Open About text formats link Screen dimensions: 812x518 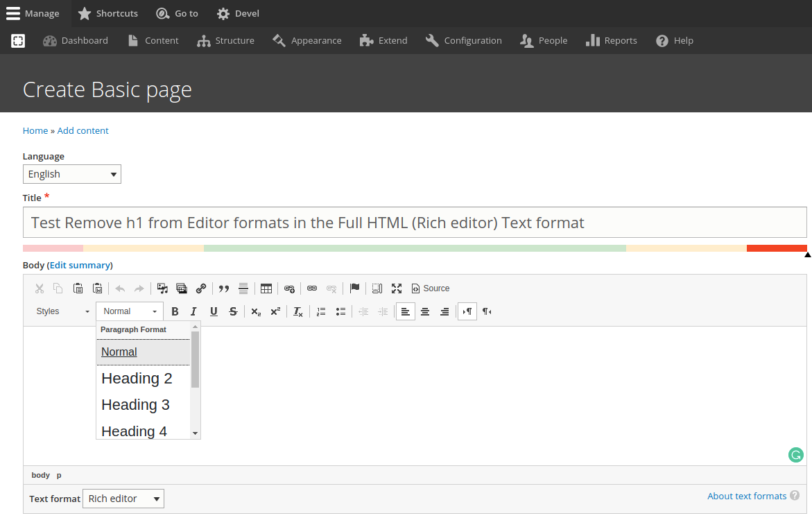click(x=746, y=496)
